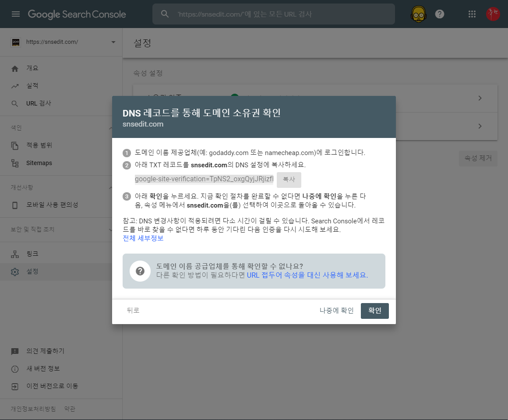Image resolution: width=508 pixels, height=420 pixels.
Task: Expand the second settings row chevron
Action: tap(480, 126)
